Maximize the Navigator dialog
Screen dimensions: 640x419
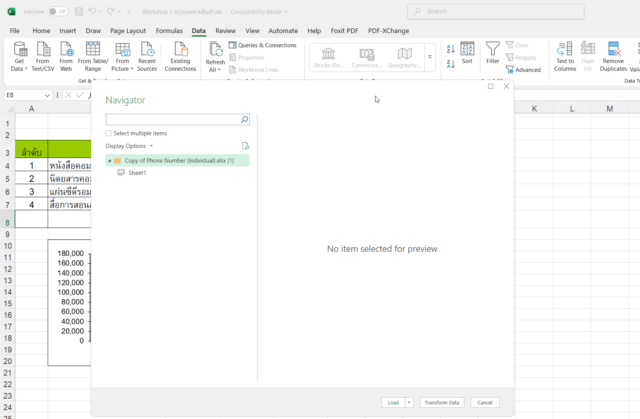tap(491, 86)
